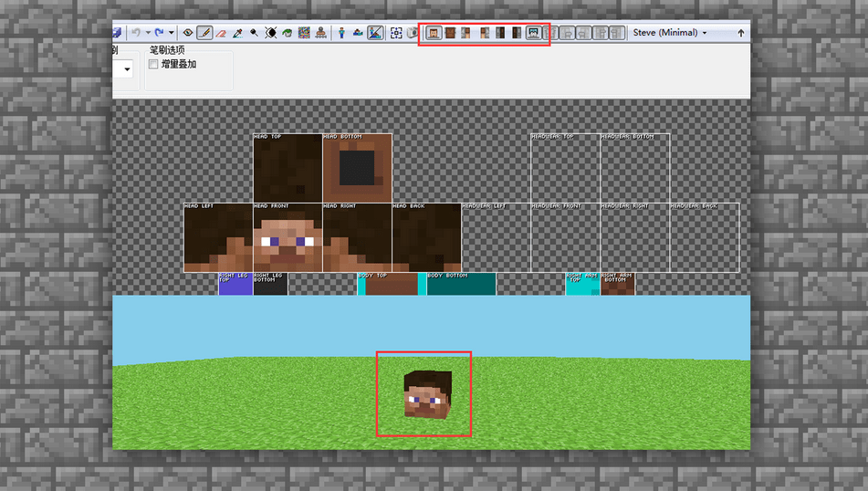Viewport: 868px width, 491px height.
Task: Click the HEAD LEFT texture region
Action: click(x=218, y=237)
